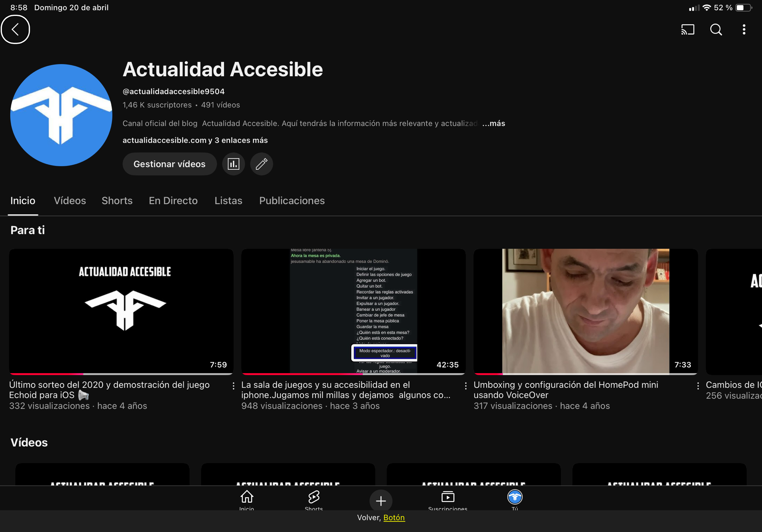This screenshot has height=532, width=762.
Task: Open the Listas tab
Action: [x=228, y=201]
